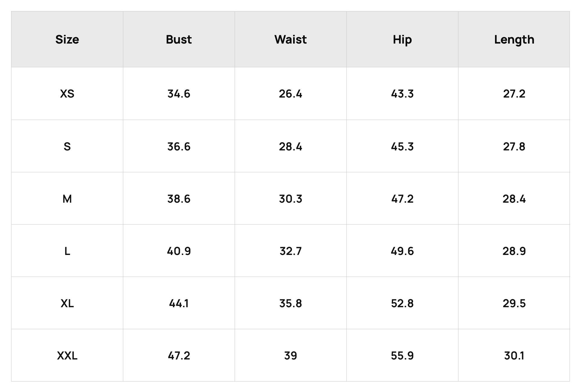The width and height of the screenshot is (581, 392).
Task: Select the XXL size row label
Action: tap(67, 356)
